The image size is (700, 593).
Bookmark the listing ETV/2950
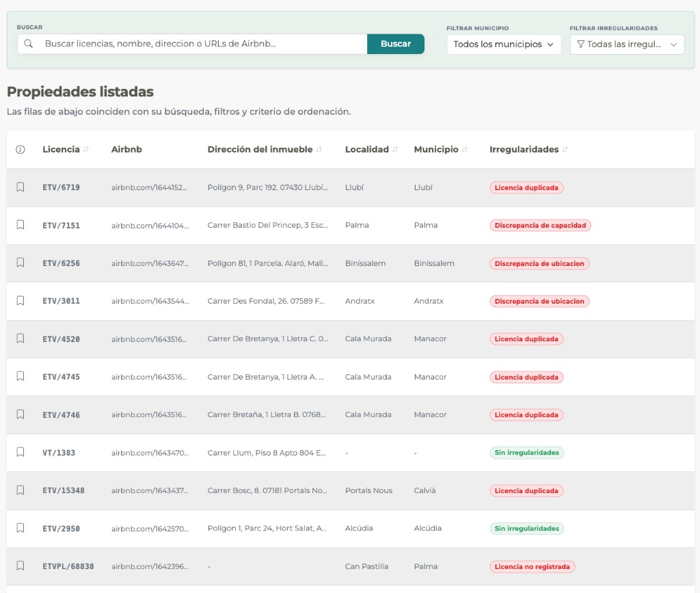coord(21,528)
